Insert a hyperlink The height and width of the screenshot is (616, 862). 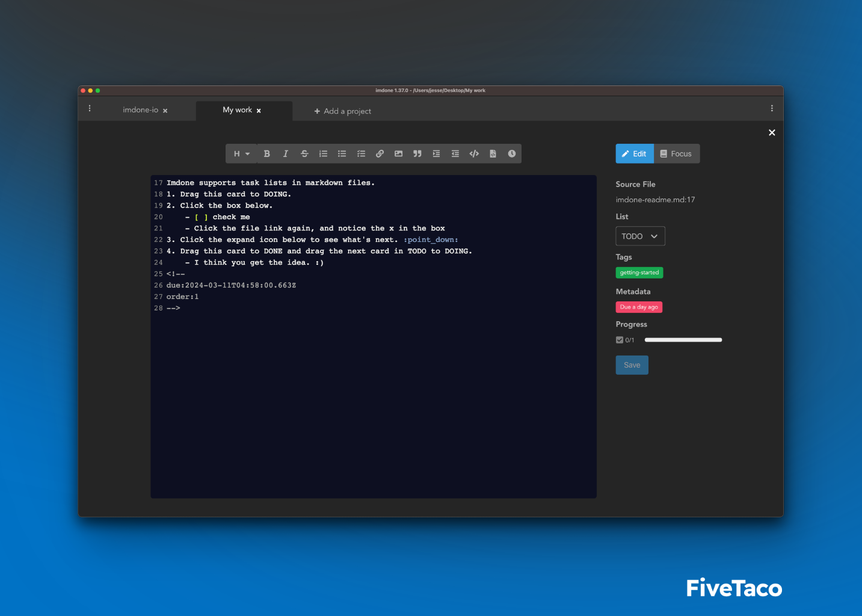380,154
